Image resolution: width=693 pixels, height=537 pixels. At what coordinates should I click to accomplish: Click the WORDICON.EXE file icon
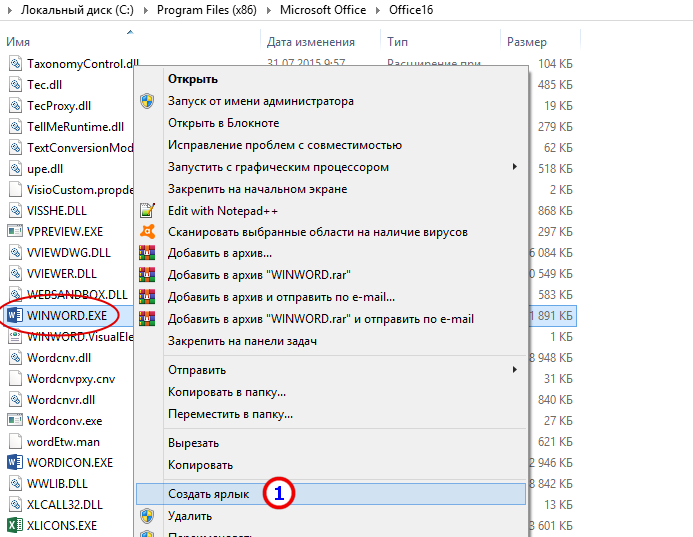(x=15, y=463)
